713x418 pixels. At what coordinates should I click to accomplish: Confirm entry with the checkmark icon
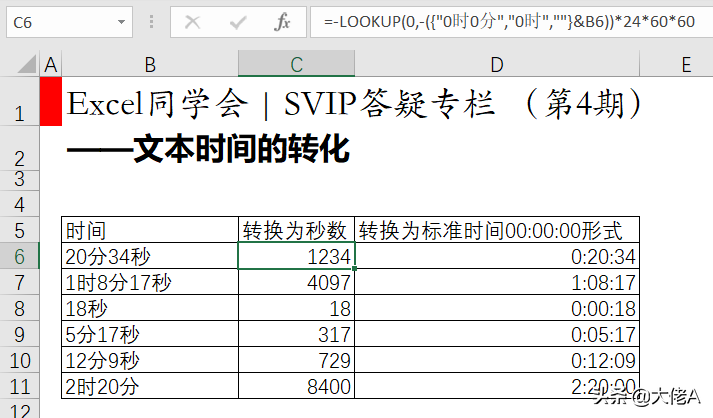[238, 22]
